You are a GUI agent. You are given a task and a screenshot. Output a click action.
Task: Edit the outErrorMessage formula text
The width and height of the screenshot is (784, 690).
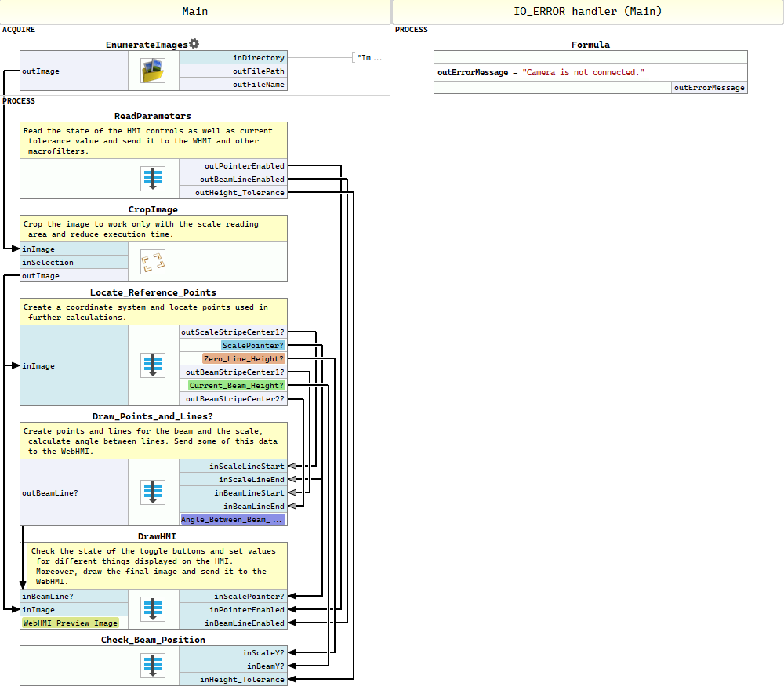pos(541,72)
